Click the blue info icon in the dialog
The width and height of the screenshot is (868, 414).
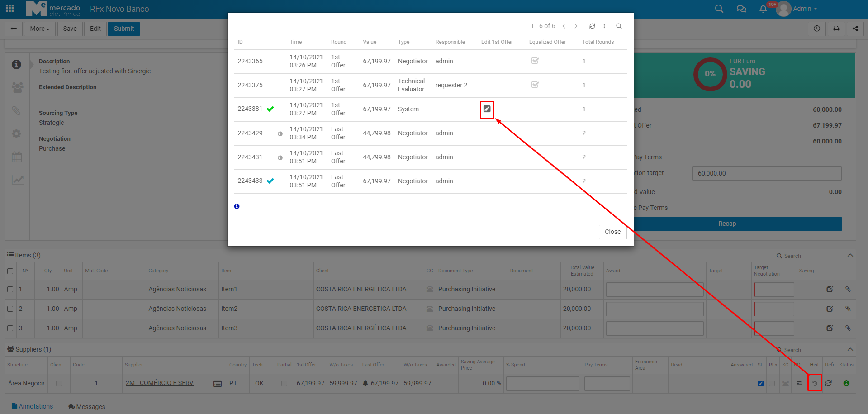[x=237, y=206]
